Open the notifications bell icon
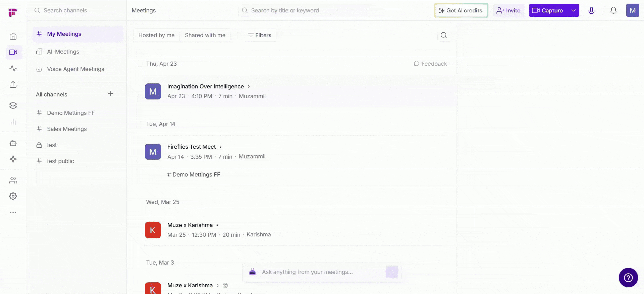The height and width of the screenshot is (294, 644). (613, 10)
